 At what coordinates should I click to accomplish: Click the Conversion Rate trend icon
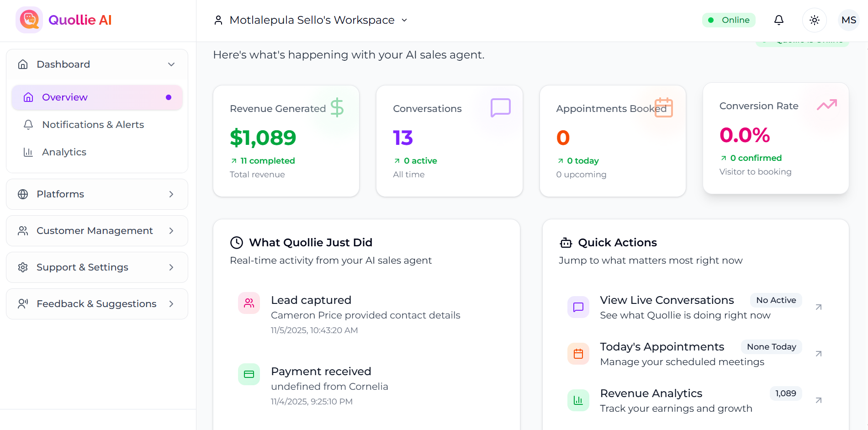(x=827, y=105)
